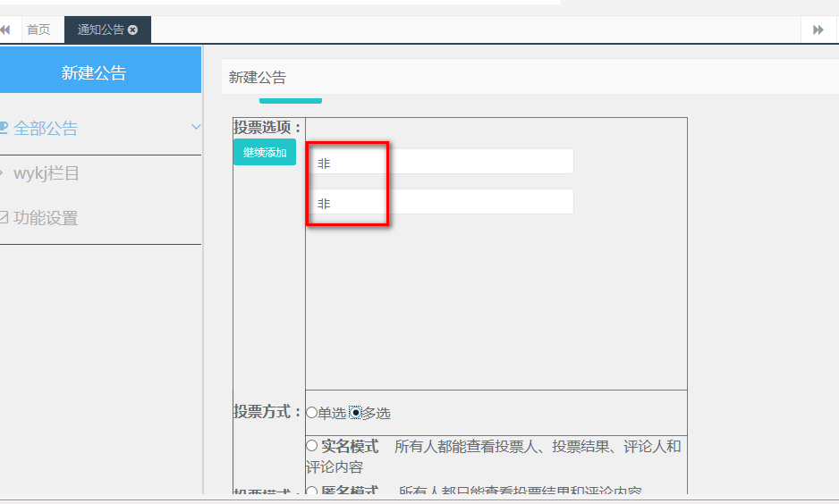
Task: Click the 新建公告 sidebar button
Action: point(100,70)
